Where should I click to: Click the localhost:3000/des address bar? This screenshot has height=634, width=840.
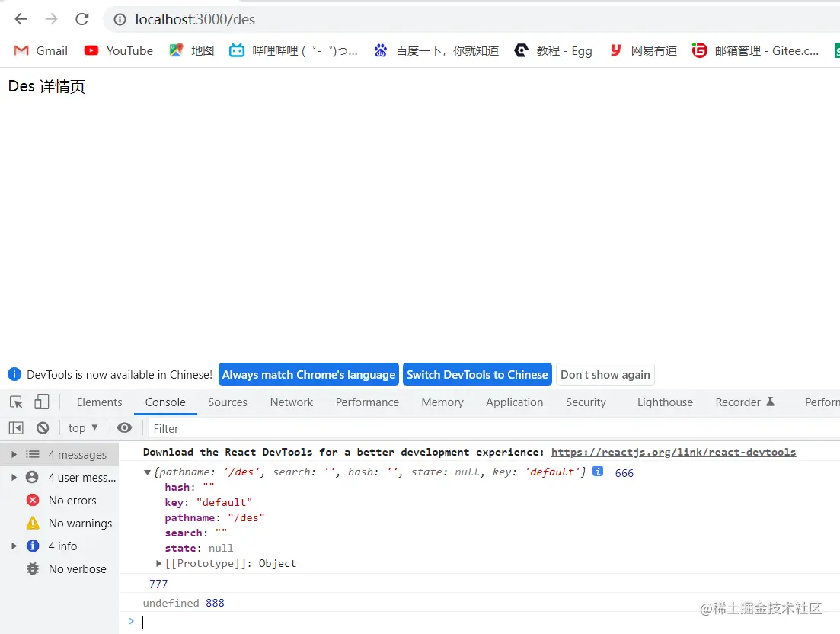click(471, 19)
